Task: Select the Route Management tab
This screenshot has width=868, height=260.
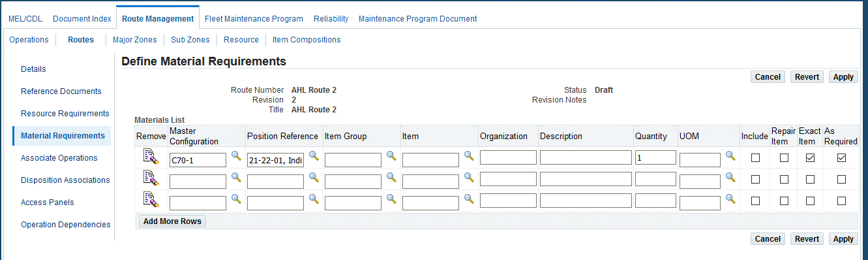Action: [x=158, y=19]
